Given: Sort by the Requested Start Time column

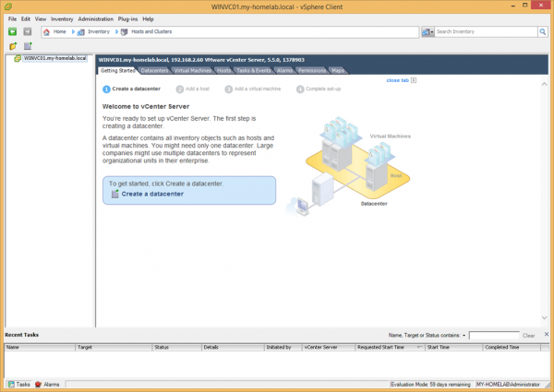Looking at the screenshot, I should click(x=390, y=348).
